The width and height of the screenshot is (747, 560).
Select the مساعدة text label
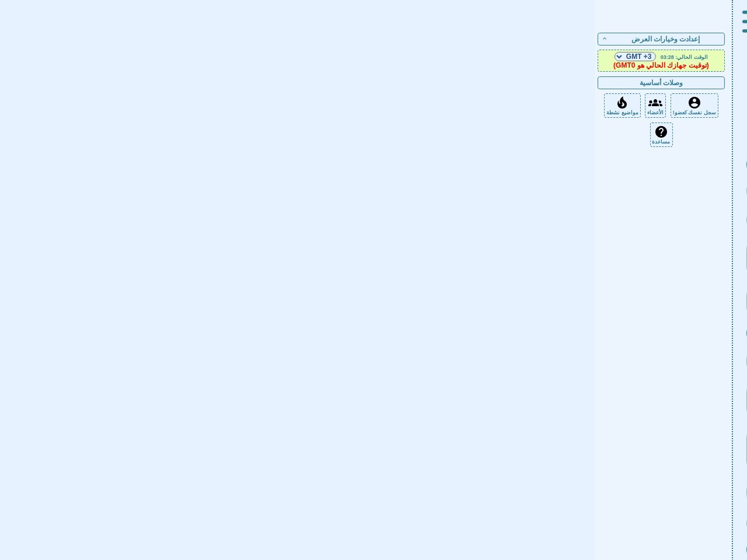[661, 142]
